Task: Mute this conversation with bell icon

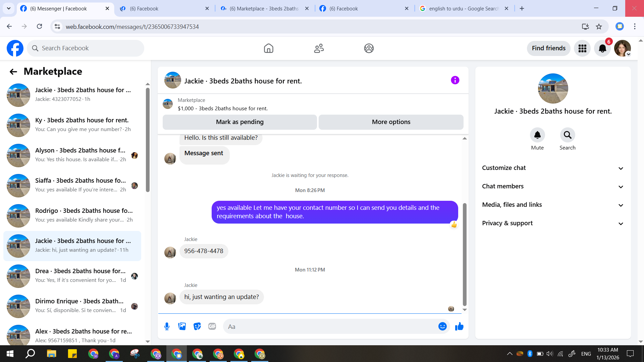Action: coord(537,135)
